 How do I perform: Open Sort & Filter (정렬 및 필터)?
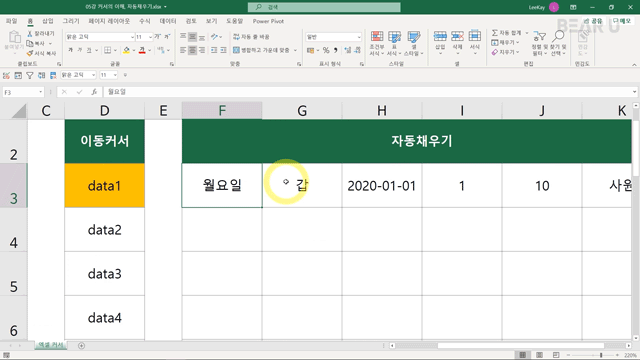pos(539,43)
